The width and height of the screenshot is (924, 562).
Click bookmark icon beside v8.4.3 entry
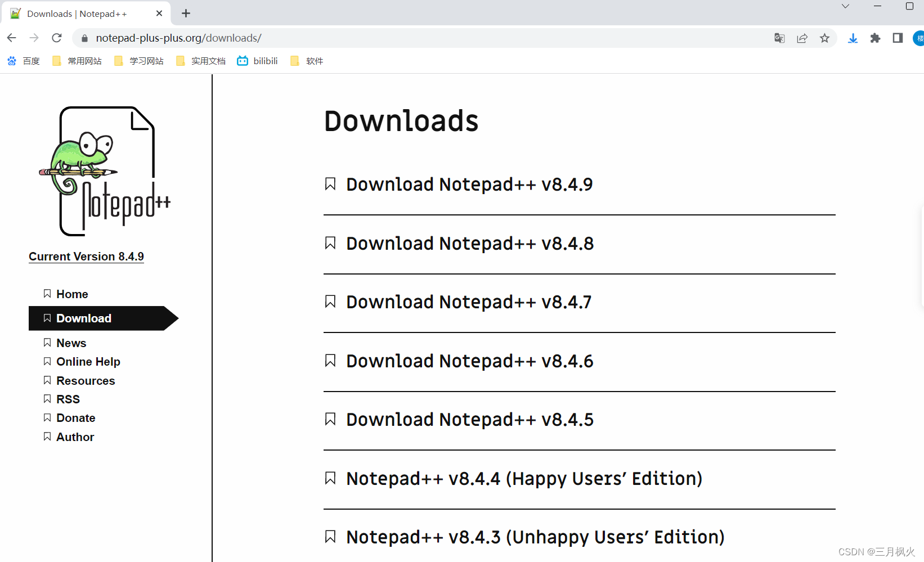pyautogui.click(x=330, y=537)
